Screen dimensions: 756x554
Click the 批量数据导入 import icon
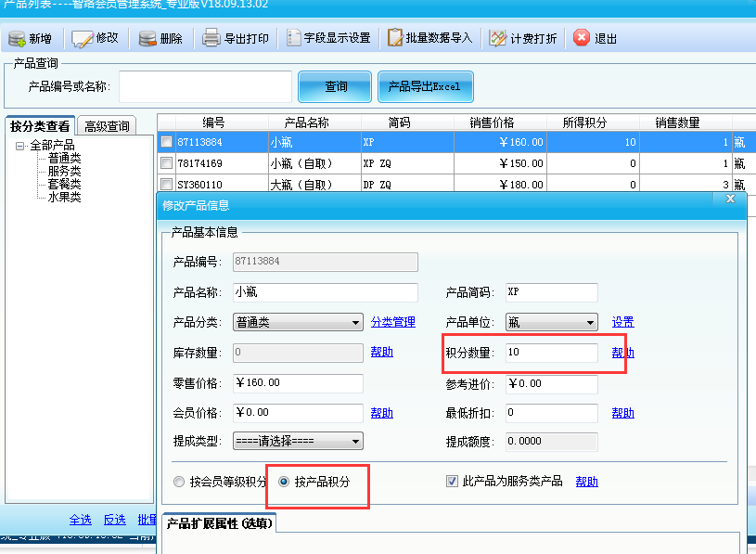click(x=396, y=38)
